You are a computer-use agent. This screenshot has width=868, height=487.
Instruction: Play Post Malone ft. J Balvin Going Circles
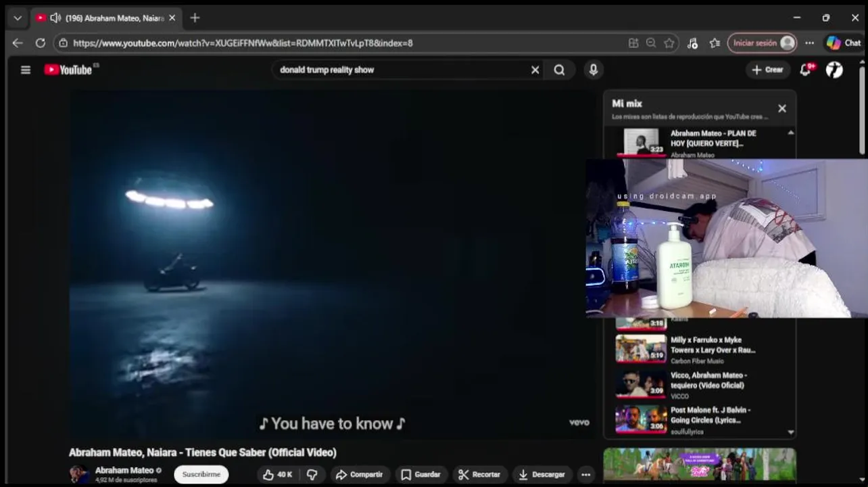click(699, 419)
